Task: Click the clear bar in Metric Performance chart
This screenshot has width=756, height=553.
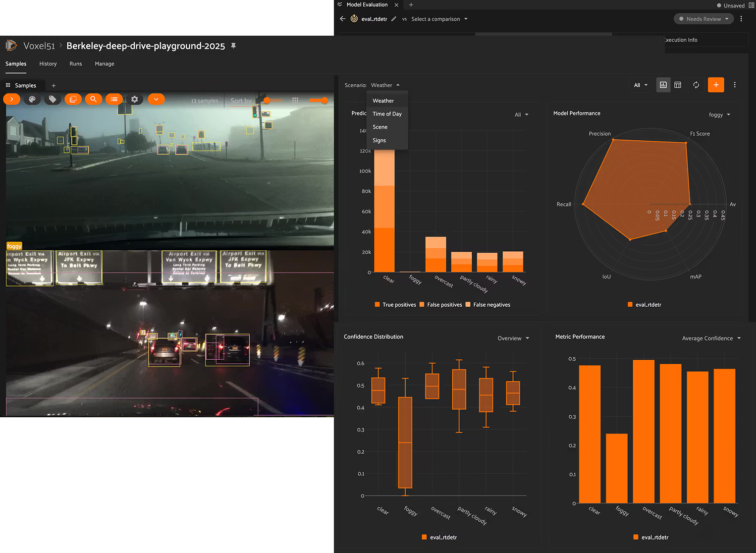Action: click(590, 434)
